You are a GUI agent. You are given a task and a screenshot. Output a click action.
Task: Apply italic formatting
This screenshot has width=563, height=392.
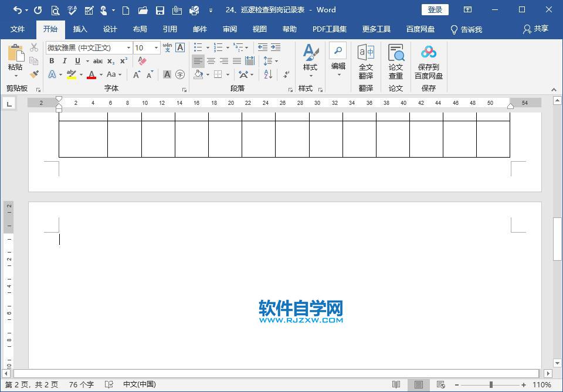coord(65,60)
